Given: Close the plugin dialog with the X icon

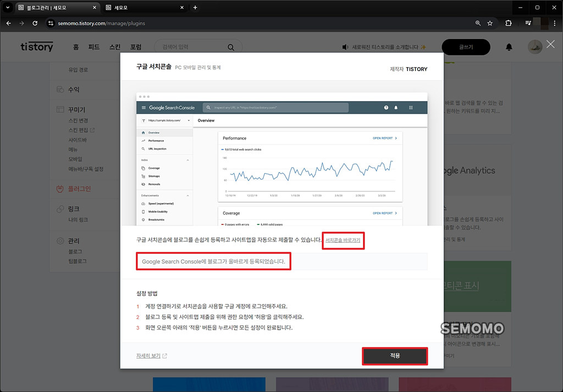Looking at the screenshot, I should pos(550,44).
